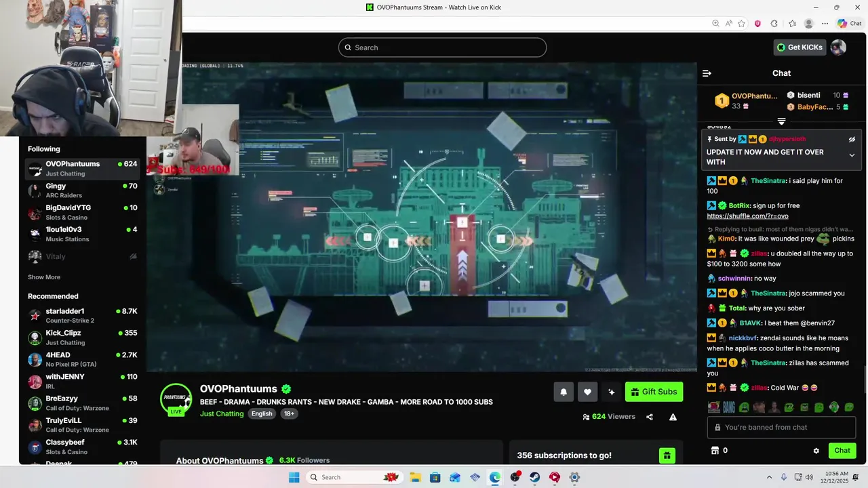Click the Gift Subs button

654,392
